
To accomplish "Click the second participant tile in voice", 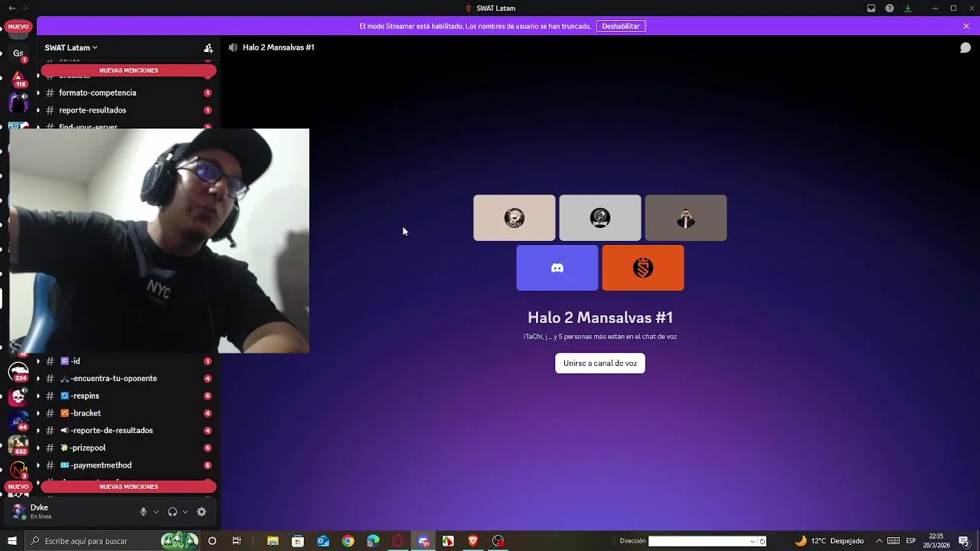I will [x=600, y=218].
